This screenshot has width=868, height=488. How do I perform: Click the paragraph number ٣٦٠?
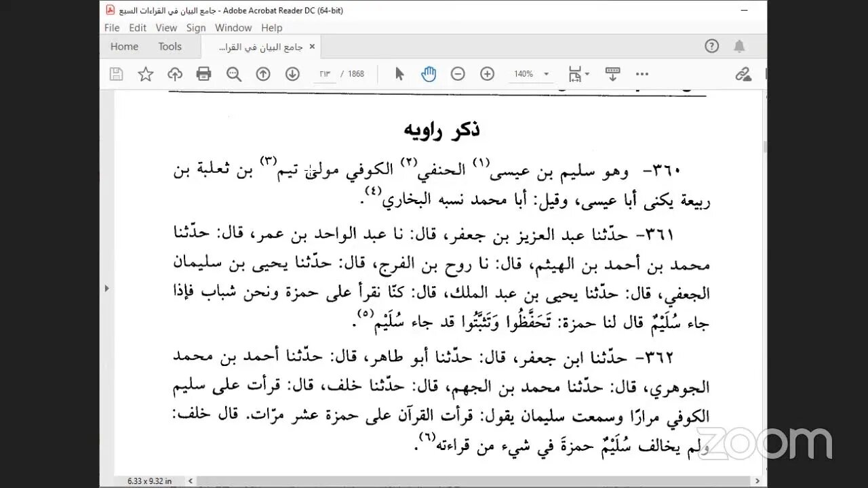662,170
